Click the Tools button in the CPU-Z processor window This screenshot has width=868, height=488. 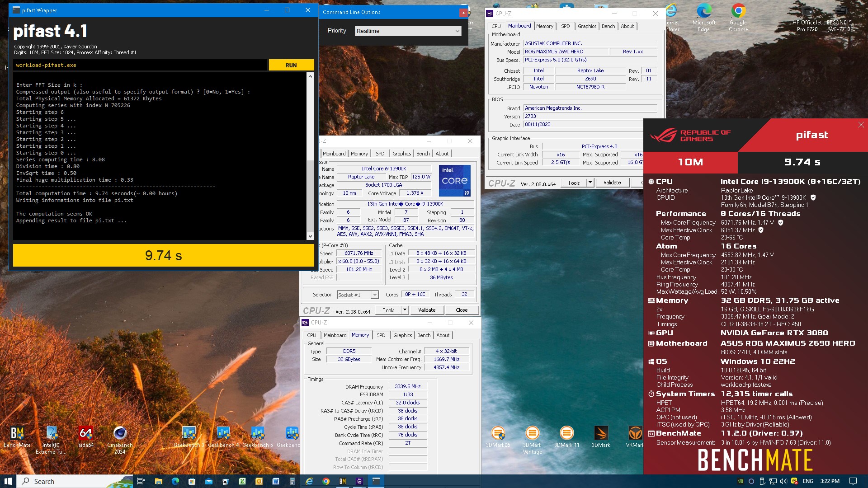[388, 310]
